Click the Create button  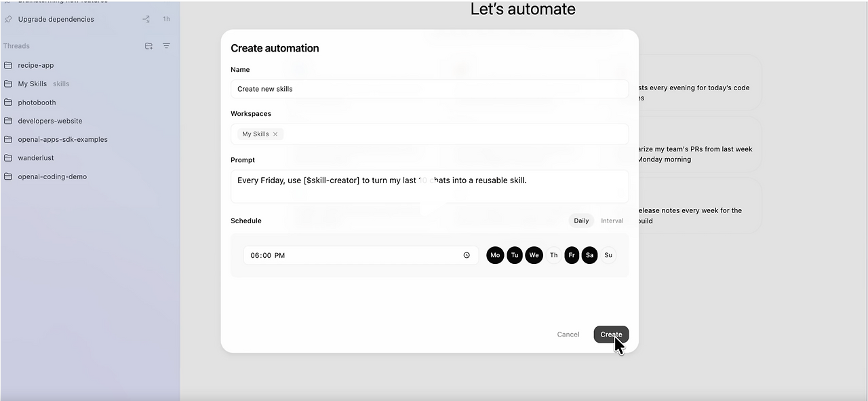click(x=611, y=335)
